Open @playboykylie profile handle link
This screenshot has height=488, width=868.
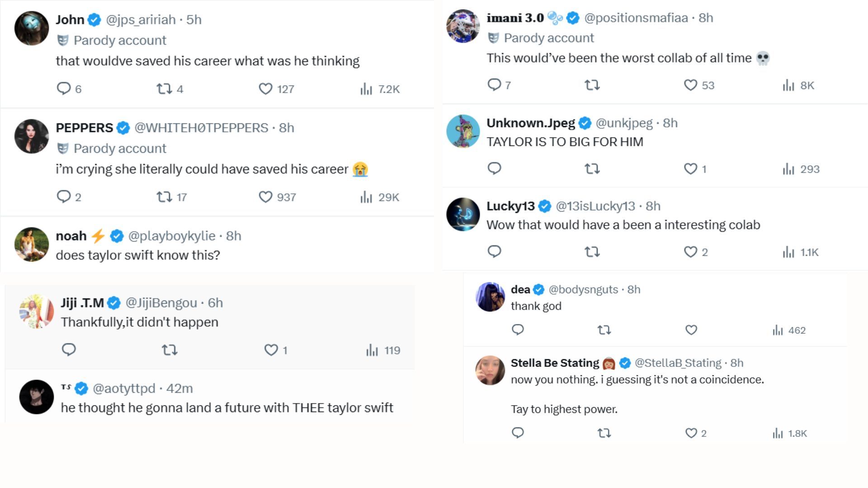tap(172, 236)
